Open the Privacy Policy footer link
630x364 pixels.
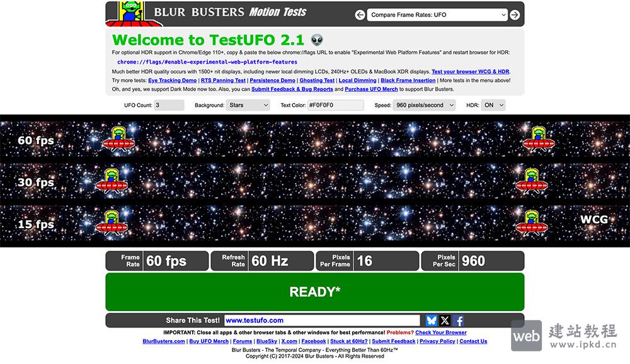click(437, 341)
